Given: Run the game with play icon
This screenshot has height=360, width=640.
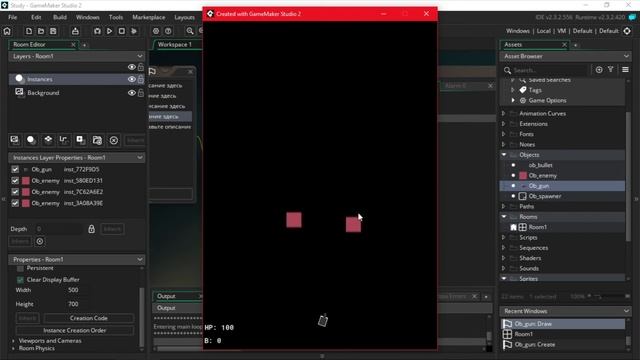Looking at the screenshot, I should (x=109, y=31).
